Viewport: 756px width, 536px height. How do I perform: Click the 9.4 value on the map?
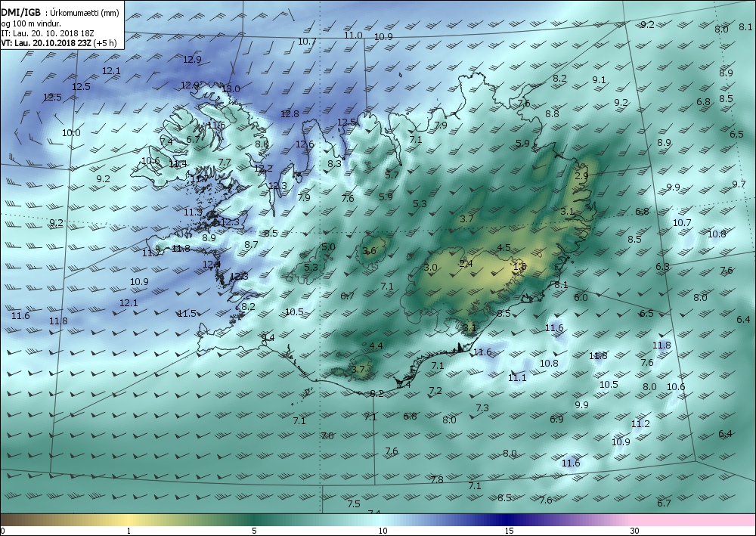tap(268, 337)
